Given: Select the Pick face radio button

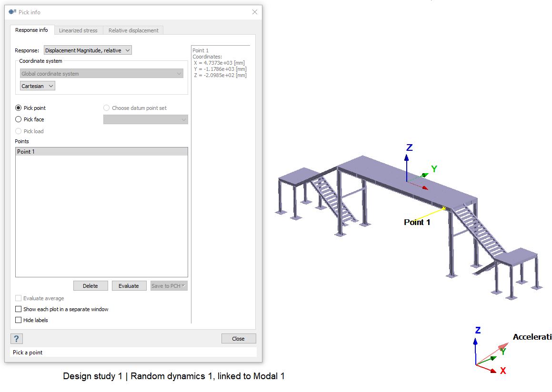Looking at the screenshot, I should point(18,119).
